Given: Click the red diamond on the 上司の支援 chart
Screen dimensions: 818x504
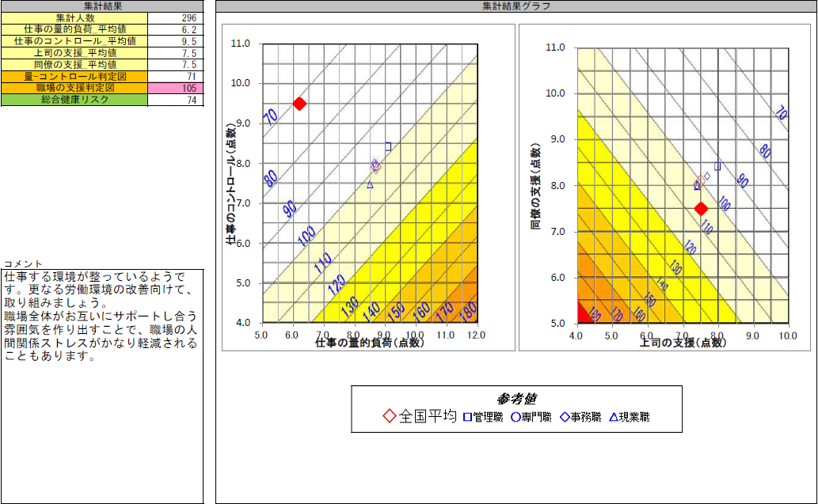Looking at the screenshot, I should click(701, 208).
